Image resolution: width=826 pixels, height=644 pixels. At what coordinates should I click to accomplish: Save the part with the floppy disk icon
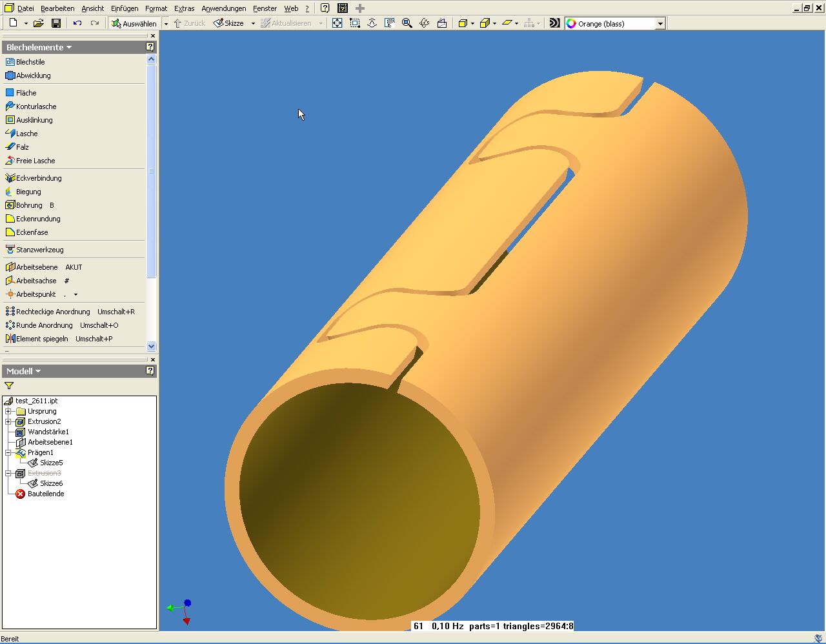pos(56,23)
